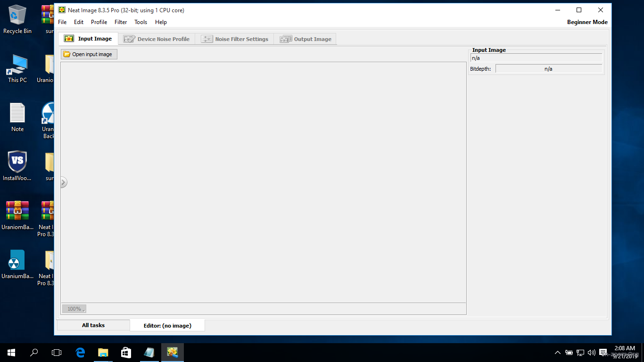The width and height of the screenshot is (644, 362).
Task: Select the UraniumBa desktop icon
Action: (x=17, y=264)
